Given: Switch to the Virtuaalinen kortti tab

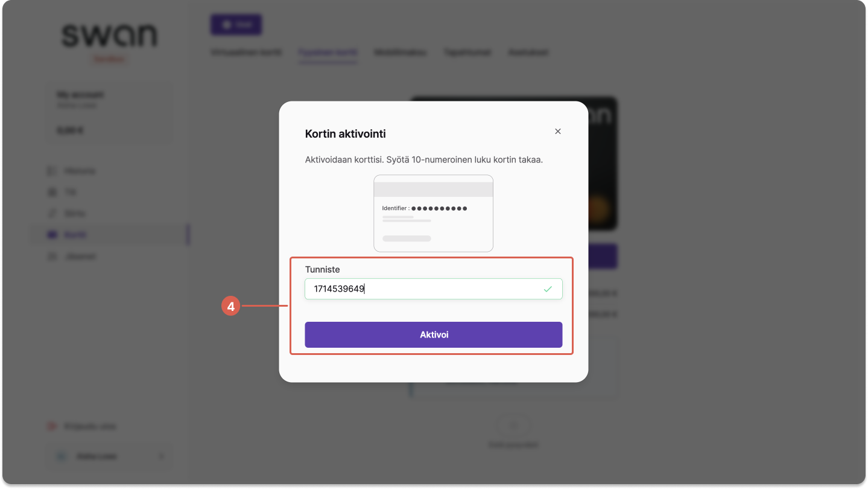Looking at the screenshot, I should pyautogui.click(x=246, y=53).
